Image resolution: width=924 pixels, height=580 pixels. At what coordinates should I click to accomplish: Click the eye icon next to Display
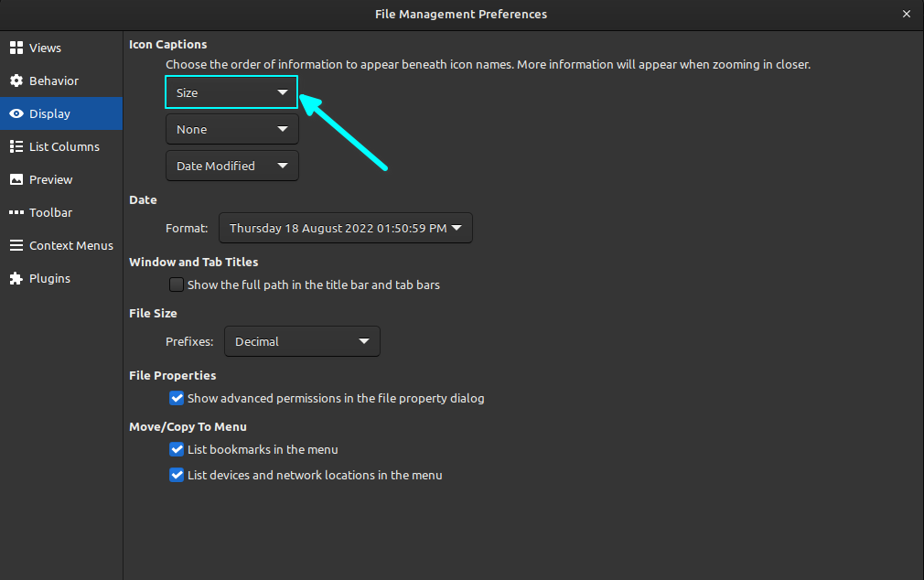click(x=16, y=113)
